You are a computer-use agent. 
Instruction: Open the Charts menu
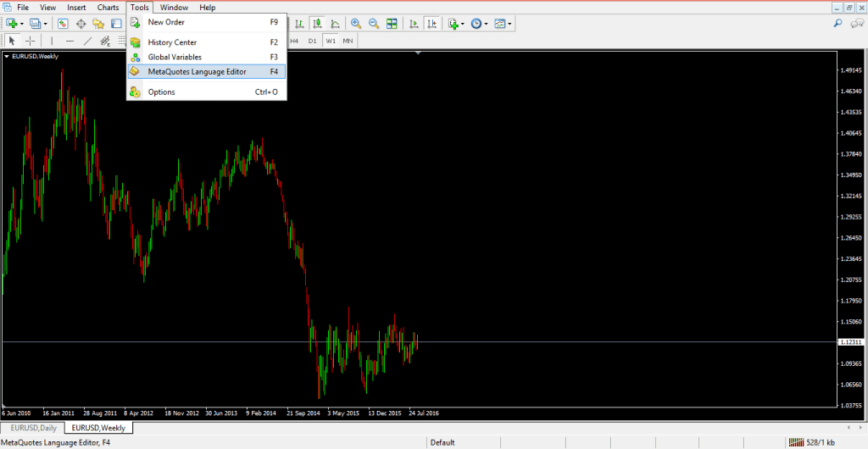[108, 7]
